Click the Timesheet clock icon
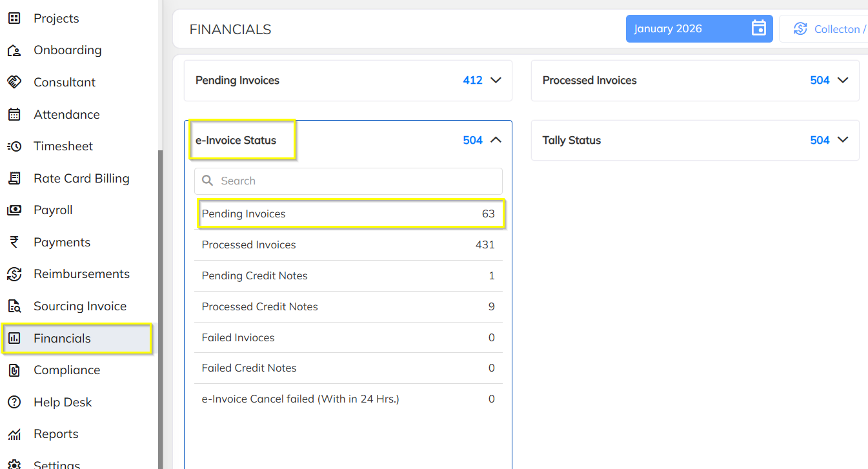 14,146
